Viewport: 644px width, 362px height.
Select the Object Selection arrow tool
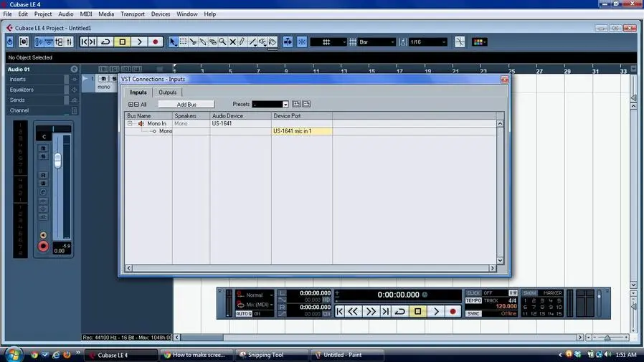pos(174,42)
